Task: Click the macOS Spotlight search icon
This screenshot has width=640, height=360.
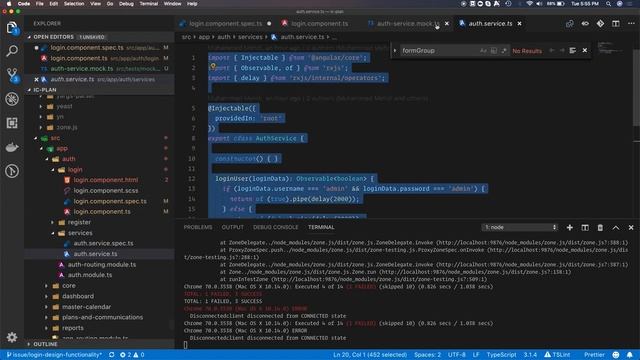Action: (608, 4)
